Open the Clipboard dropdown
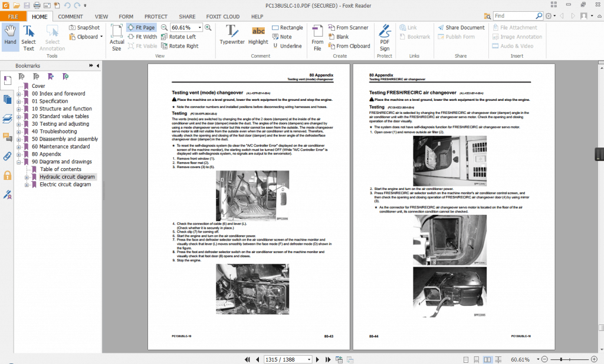This screenshot has height=364, width=604. pos(86,37)
